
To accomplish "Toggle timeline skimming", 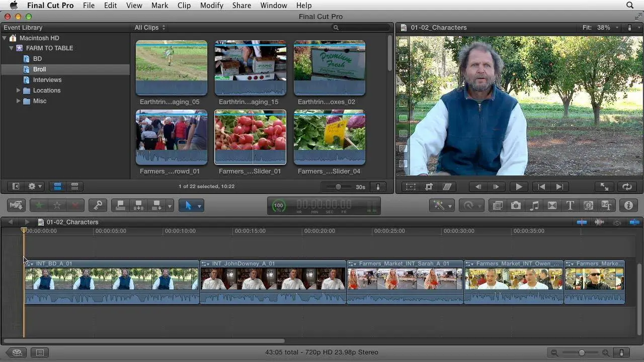I will (x=582, y=222).
